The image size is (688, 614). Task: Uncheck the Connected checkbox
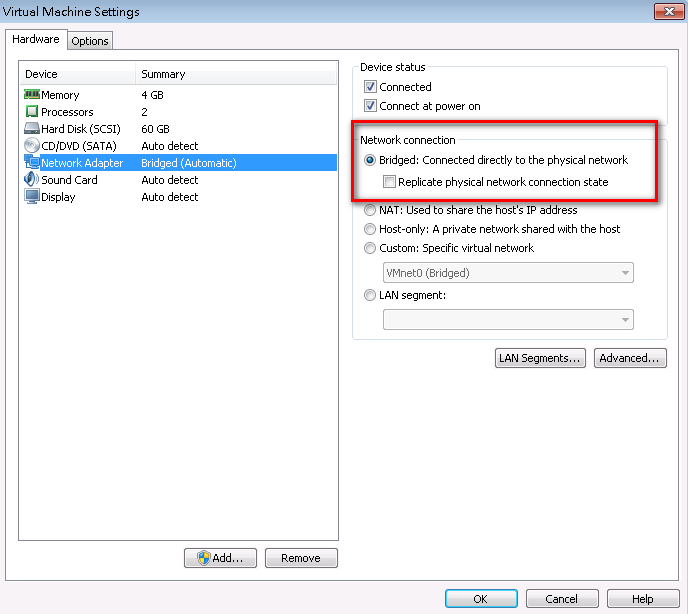[x=370, y=86]
